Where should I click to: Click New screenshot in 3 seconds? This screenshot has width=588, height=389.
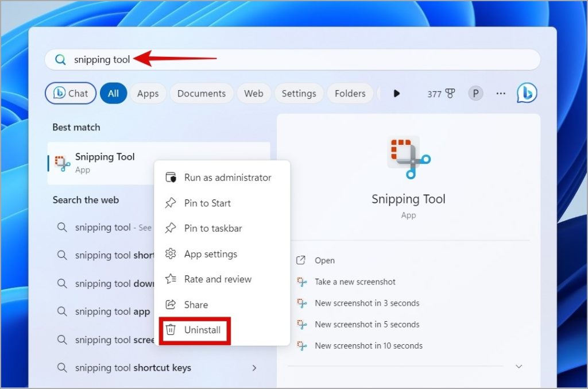coord(367,303)
